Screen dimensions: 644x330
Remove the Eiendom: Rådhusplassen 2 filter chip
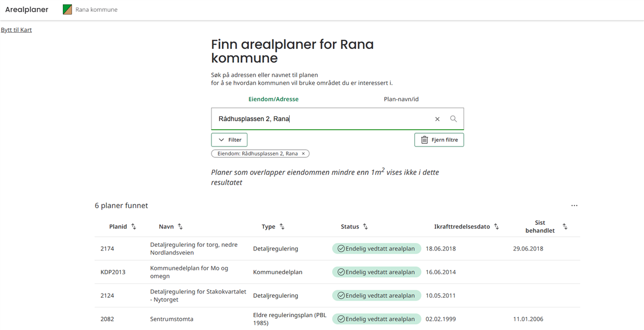coord(303,153)
